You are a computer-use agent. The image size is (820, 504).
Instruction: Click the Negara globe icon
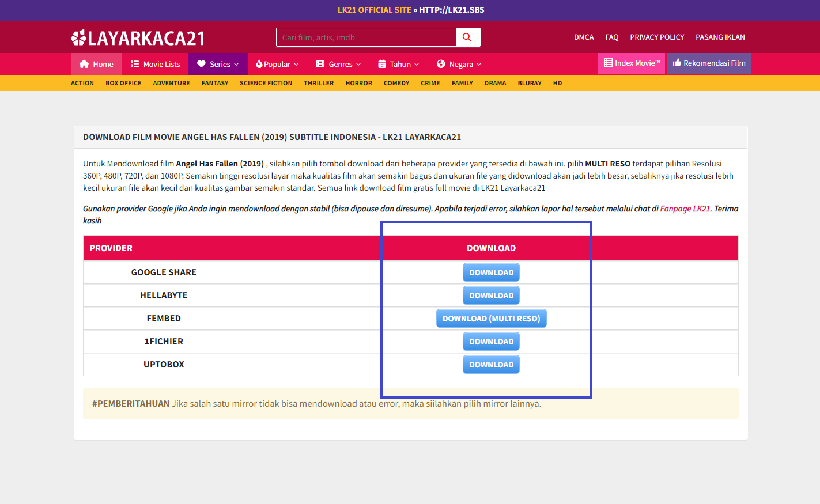point(441,64)
